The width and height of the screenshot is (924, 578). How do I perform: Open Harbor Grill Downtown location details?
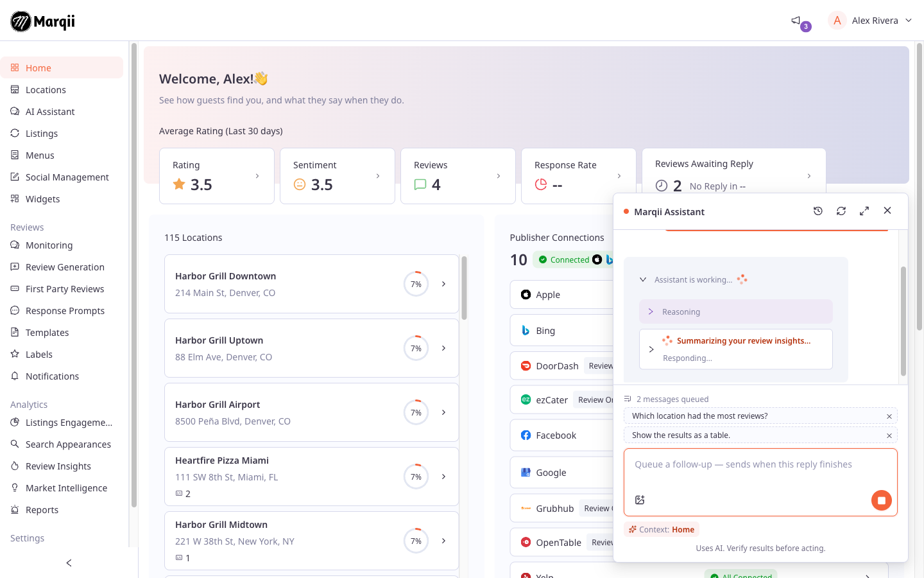312,284
